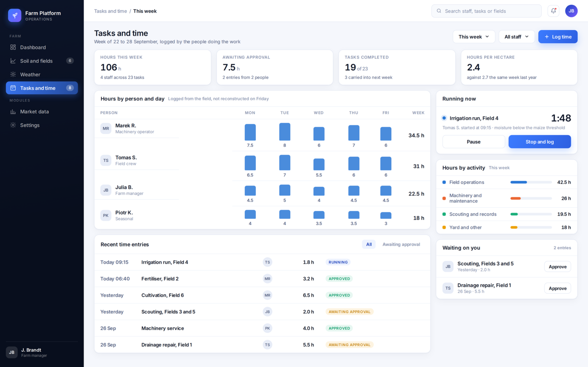The image size is (588, 367).
Task: Open the All staff filter dropdown
Action: 517,37
